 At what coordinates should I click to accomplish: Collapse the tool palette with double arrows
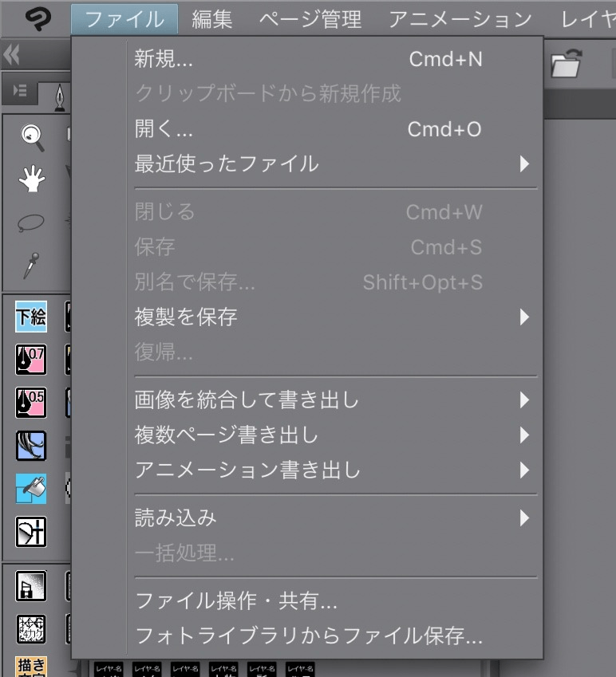(x=12, y=55)
